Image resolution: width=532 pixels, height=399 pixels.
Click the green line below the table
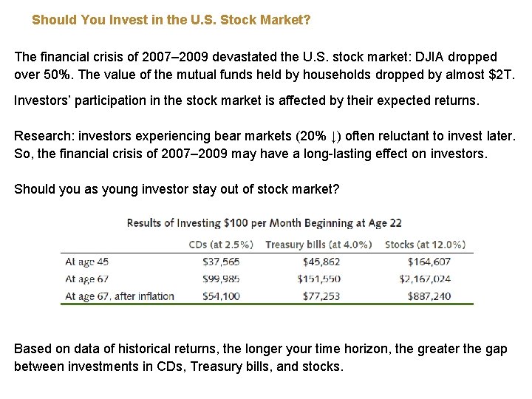pyautogui.click(x=267, y=304)
